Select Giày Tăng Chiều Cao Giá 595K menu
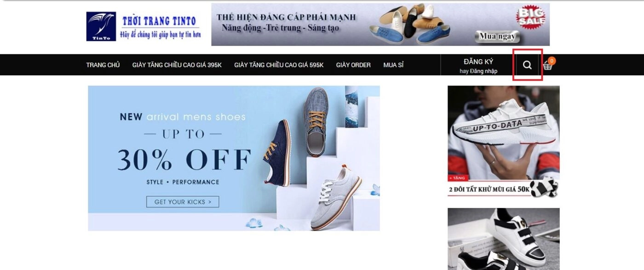Screen dimensions: 644x270 [x=279, y=65]
